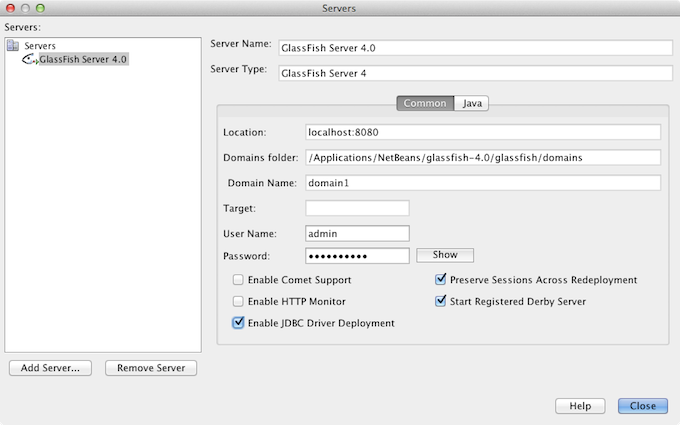Enable Comet Support checkbox
The image size is (680, 425).
(238, 280)
